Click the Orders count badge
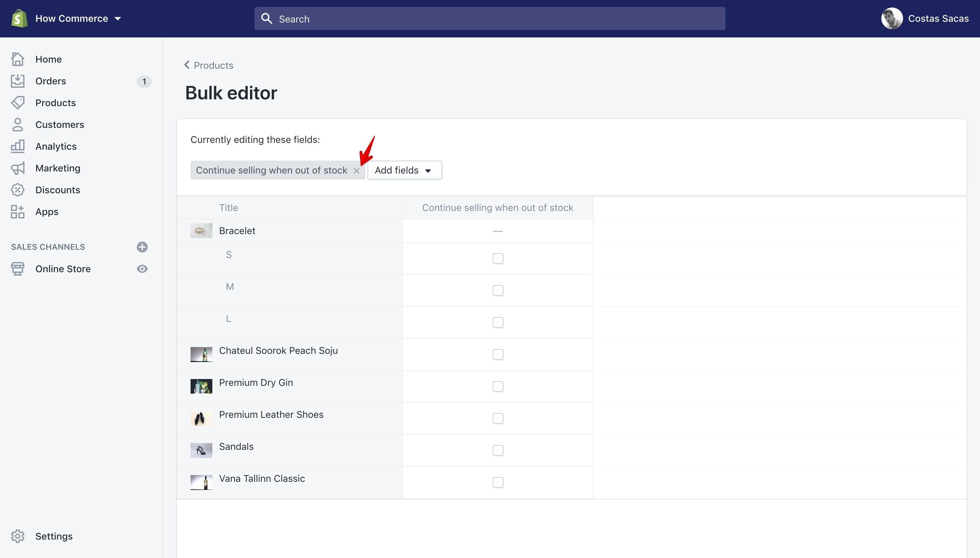 coord(144,81)
